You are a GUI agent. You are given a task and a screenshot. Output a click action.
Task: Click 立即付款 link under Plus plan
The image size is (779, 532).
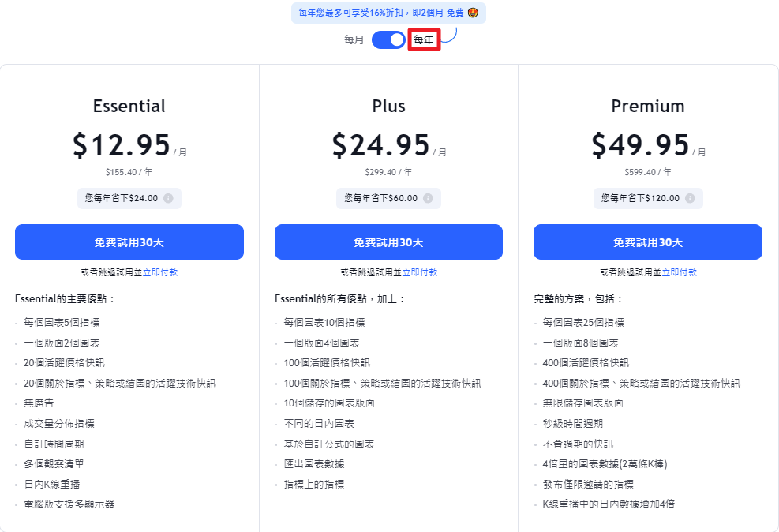click(x=420, y=272)
